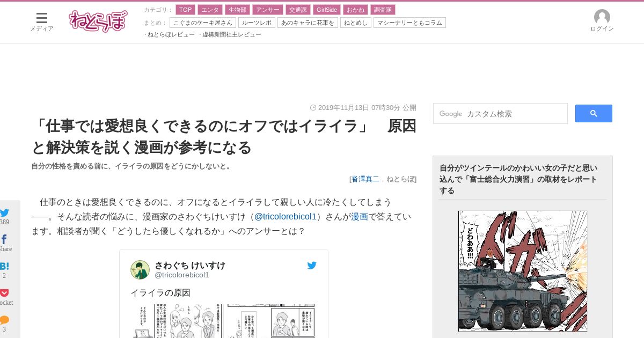Select the アンサー category tab

click(267, 10)
